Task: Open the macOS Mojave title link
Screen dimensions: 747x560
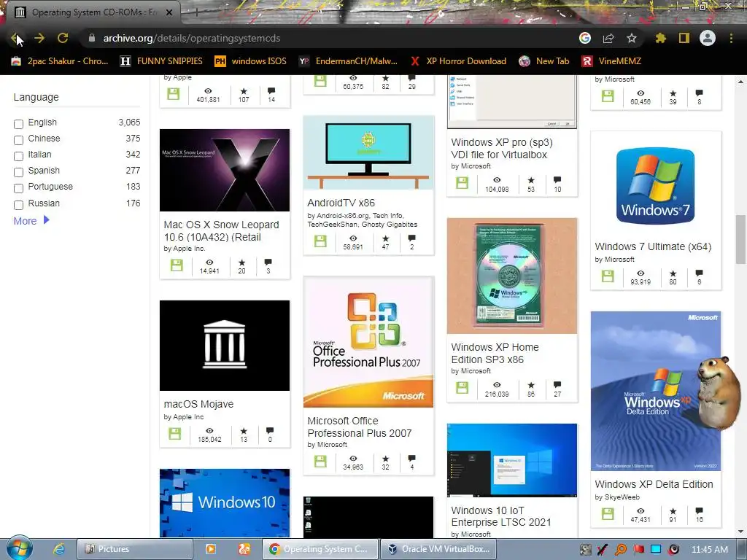Action: (x=198, y=404)
